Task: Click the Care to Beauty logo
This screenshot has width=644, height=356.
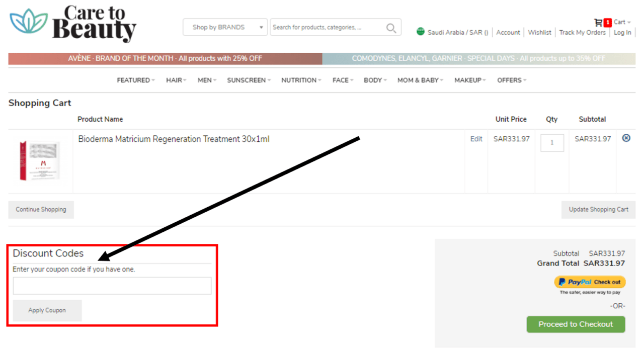Action: point(73,24)
